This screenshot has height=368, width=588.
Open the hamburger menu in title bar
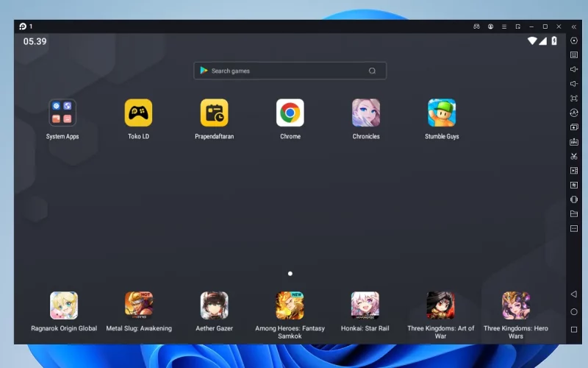tap(504, 26)
